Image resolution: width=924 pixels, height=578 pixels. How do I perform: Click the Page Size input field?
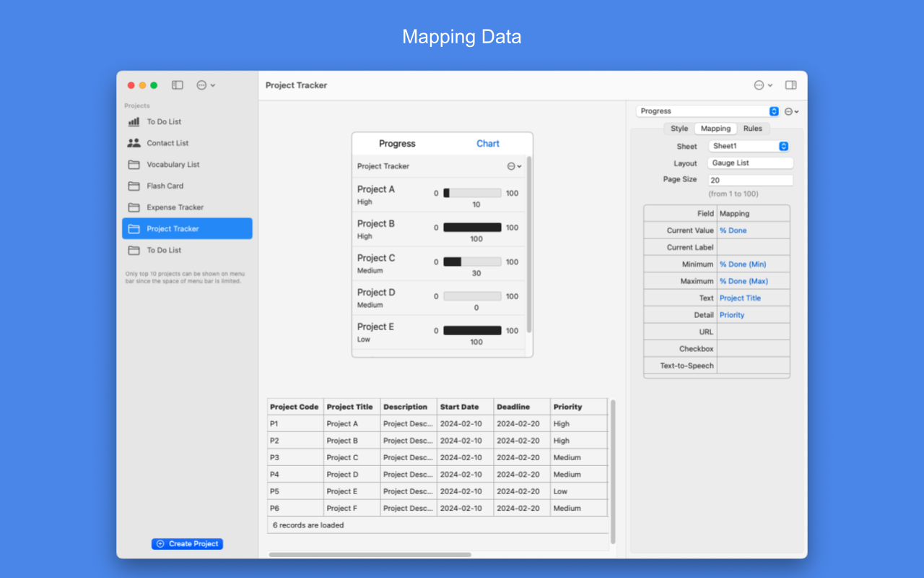[x=751, y=180]
